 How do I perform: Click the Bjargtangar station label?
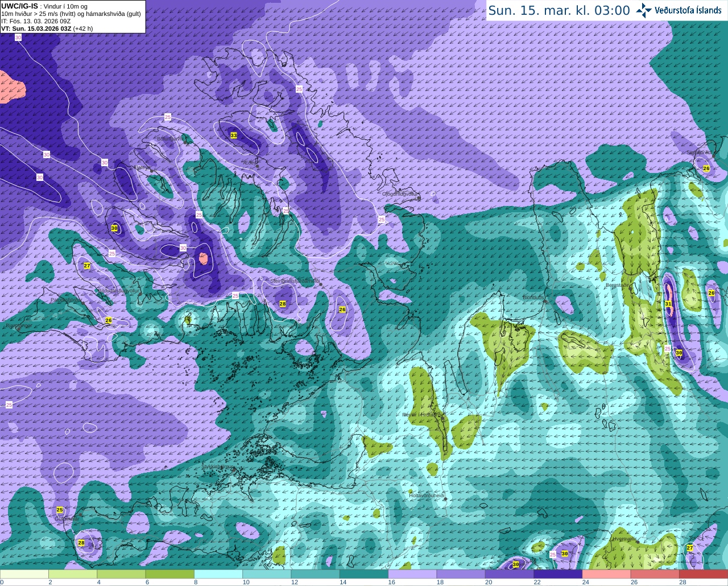click(x=19, y=325)
